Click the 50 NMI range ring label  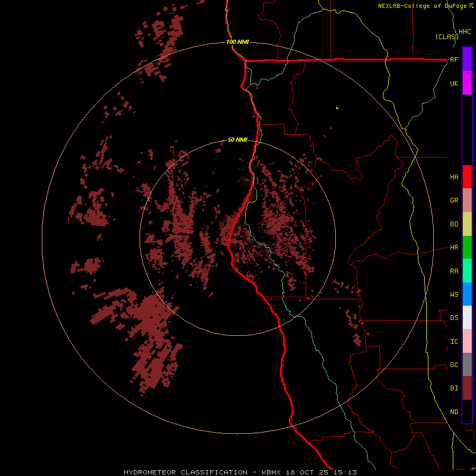[237, 140]
